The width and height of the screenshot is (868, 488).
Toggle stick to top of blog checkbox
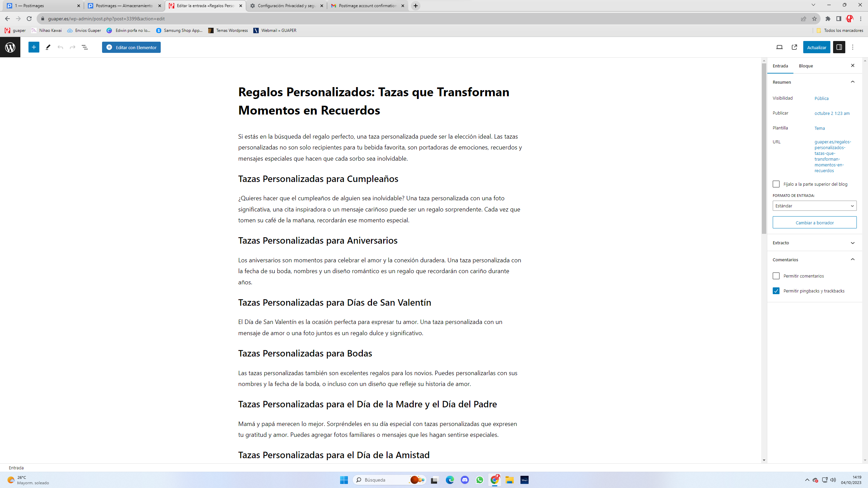click(776, 184)
